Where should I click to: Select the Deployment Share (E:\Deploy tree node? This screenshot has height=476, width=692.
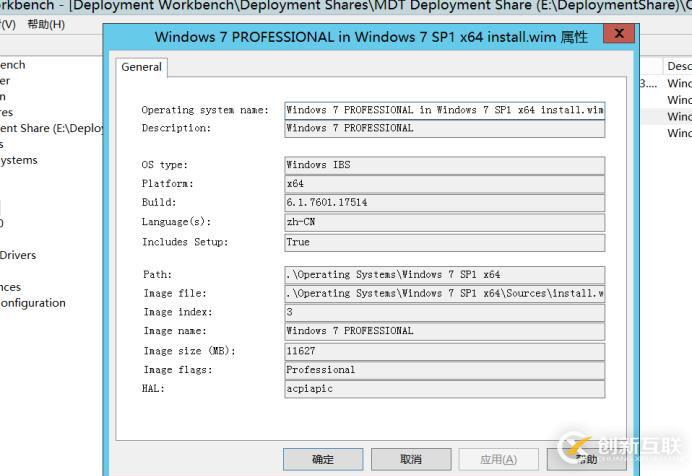point(51,128)
